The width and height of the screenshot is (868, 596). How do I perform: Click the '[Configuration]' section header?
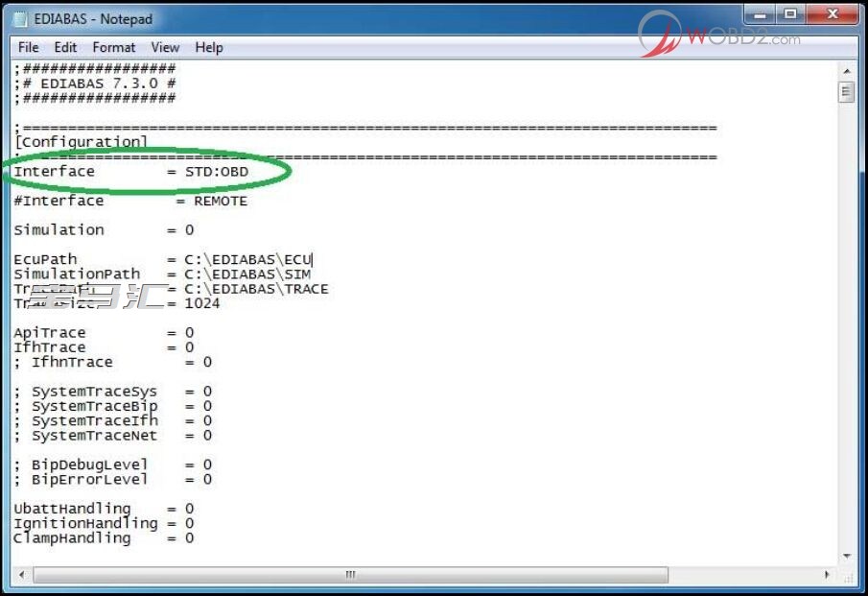pos(82,142)
